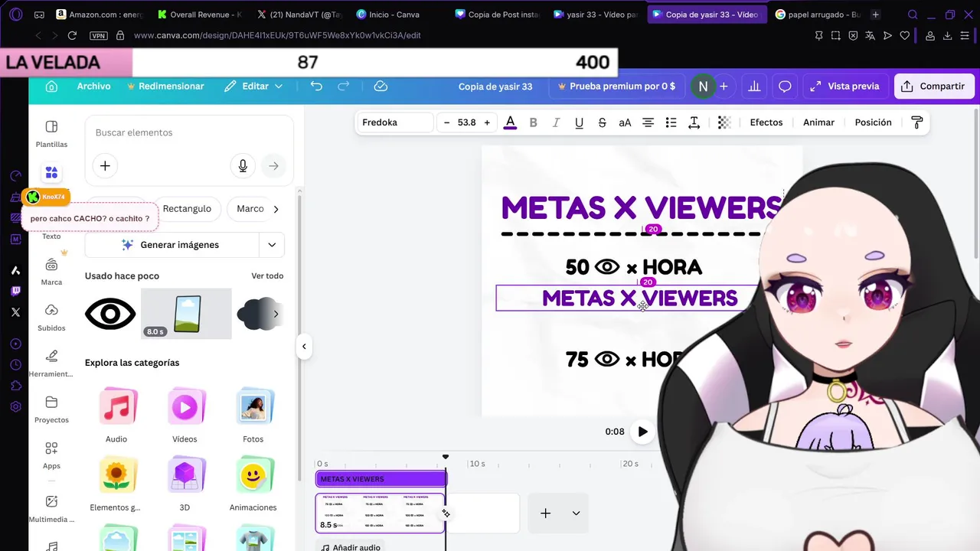Image resolution: width=980 pixels, height=551 pixels.
Task: Open the Archivo menu
Action: [x=93, y=86]
